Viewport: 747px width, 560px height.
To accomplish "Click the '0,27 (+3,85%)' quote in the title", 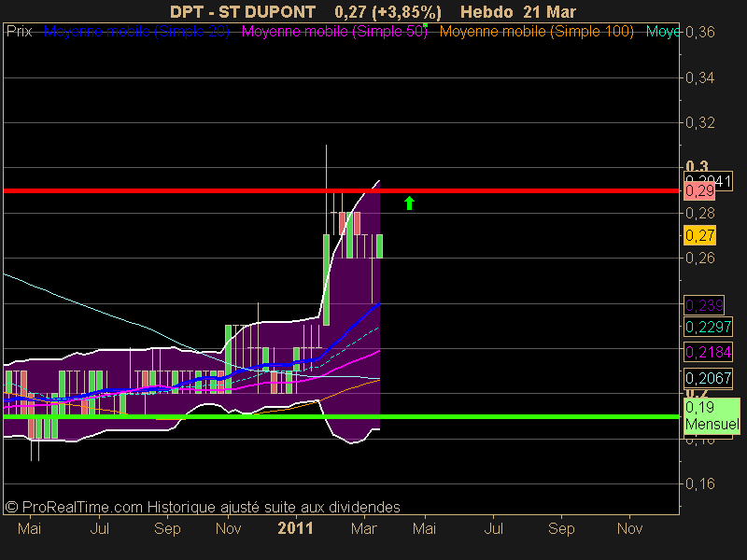I will click(388, 12).
